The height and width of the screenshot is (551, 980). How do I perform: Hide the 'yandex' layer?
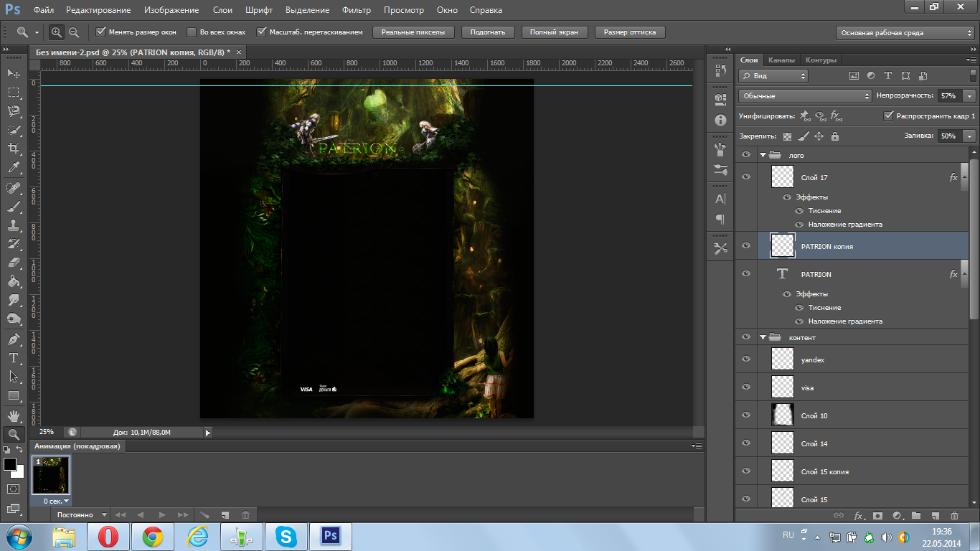(x=746, y=359)
